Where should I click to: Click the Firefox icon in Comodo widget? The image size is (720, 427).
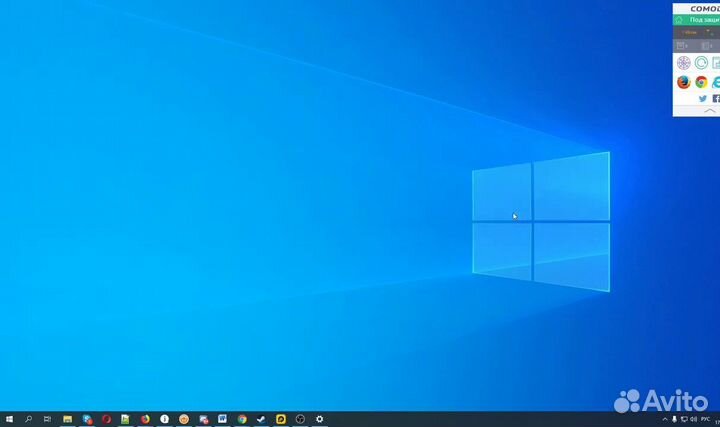(684, 82)
